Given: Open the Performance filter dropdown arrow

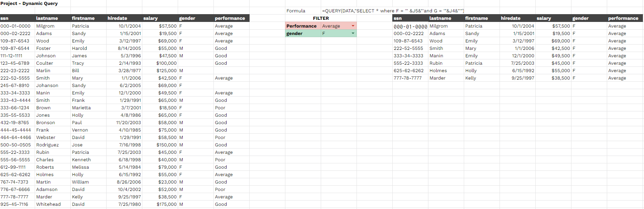Looking at the screenshot, I should click(353, 26).
